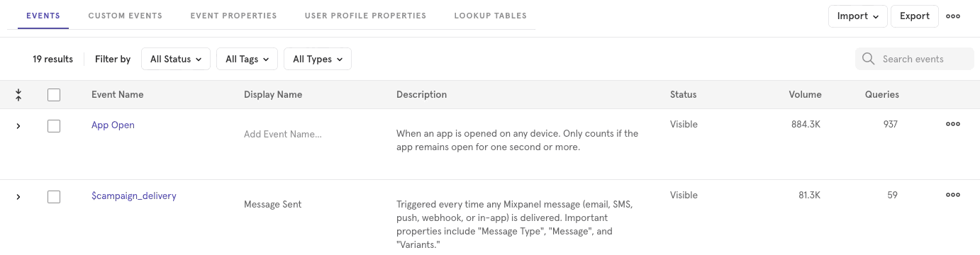980x255 pixels.
Task: Switch to the Lookup Tables tab
Action: [490, 16]
